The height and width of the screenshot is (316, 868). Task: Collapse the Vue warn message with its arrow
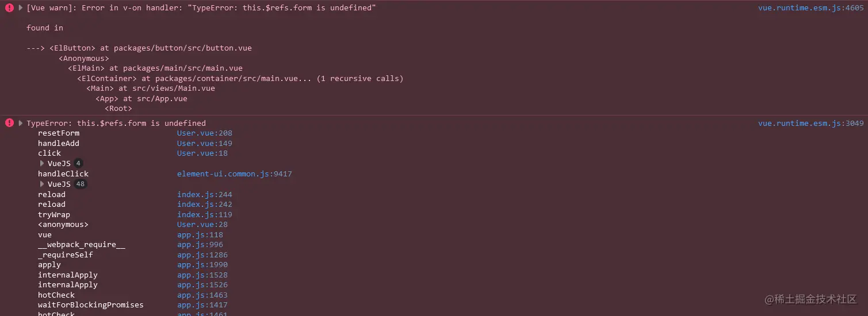pyautogui.click(x=21, y=8)
